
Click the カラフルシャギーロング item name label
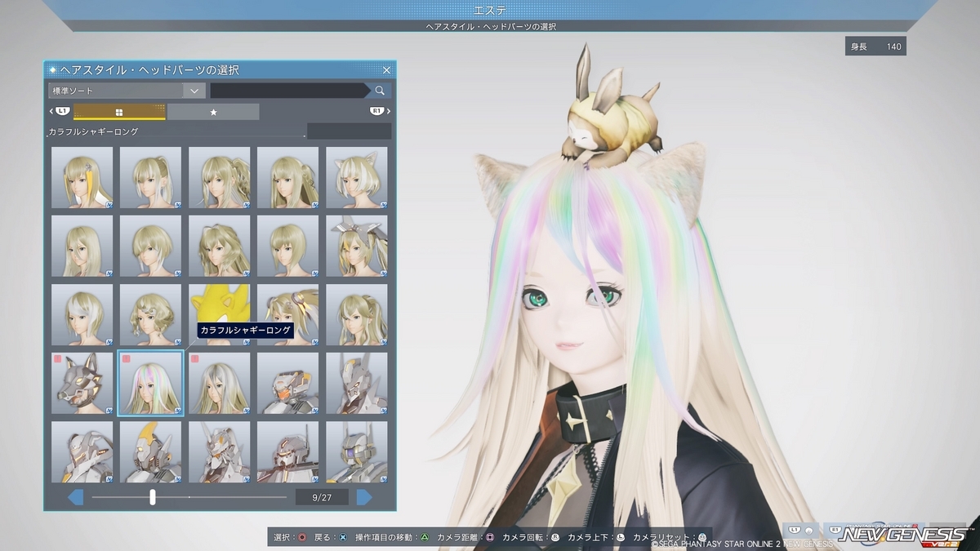pos(93,131)
